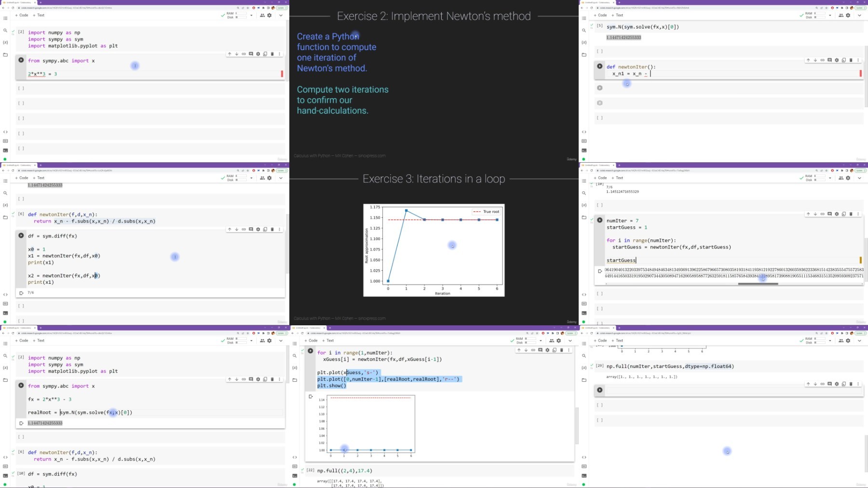Select the empty cell directly above "def newtonIter():"
Viewport: 868px width, 488px height.
[x=728, y=51]
